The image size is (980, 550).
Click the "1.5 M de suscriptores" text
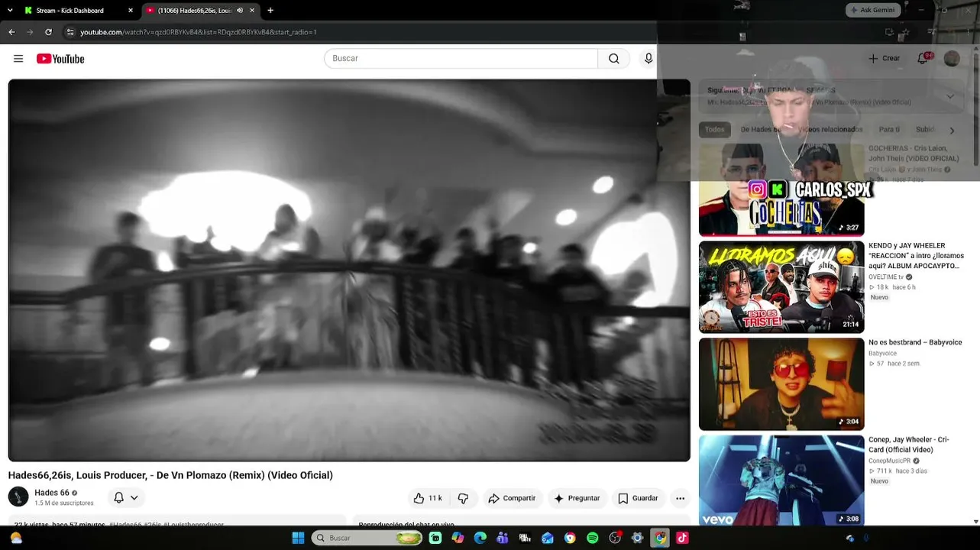64,503
